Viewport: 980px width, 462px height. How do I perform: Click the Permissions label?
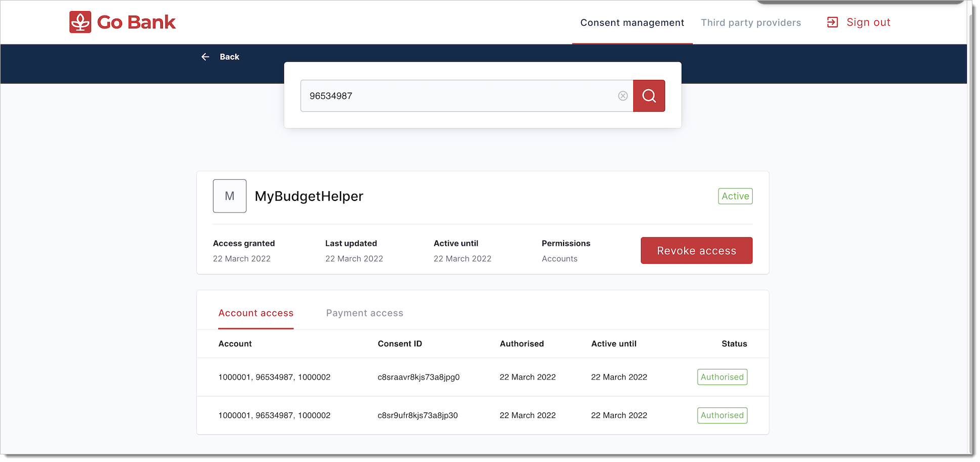point(566,243)
